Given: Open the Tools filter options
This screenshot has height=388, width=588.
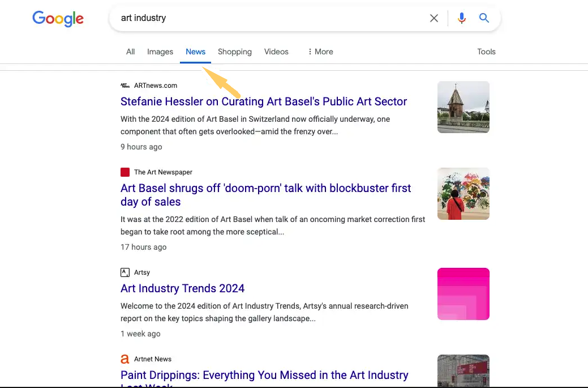Looking at the screenshot, I should click(x=486, y=52).
